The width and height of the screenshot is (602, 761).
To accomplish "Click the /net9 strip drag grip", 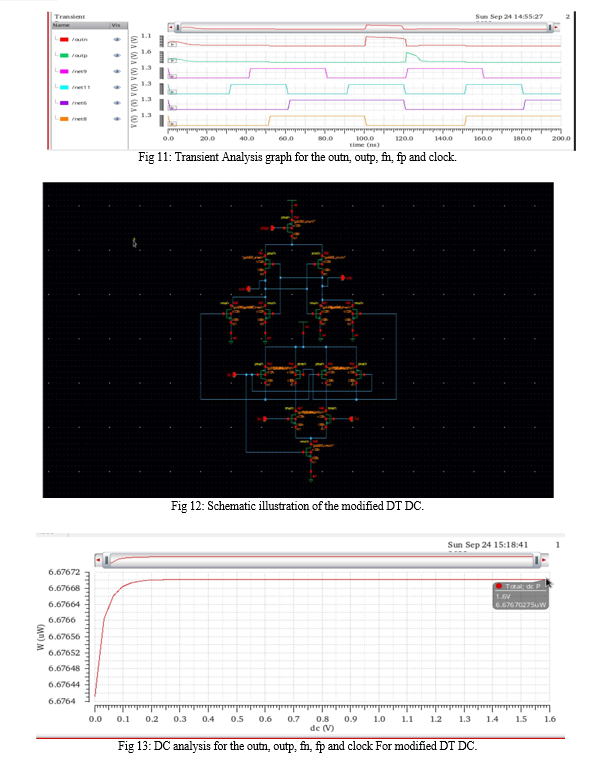I will pos(162,74).
